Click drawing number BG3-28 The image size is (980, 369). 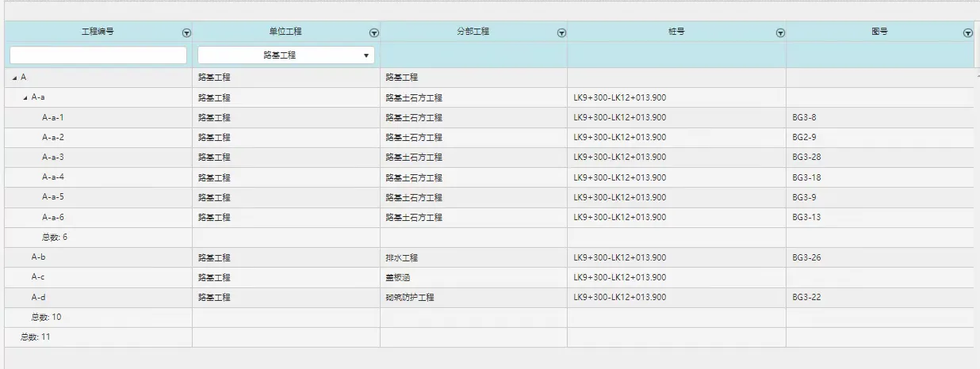[x=806, y=158]
